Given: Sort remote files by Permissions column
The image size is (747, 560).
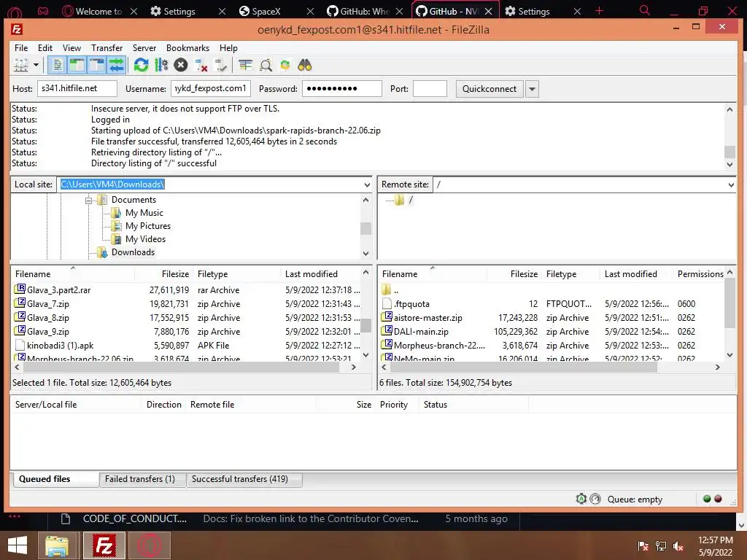Looking at the screenshot, I should 700,274.
